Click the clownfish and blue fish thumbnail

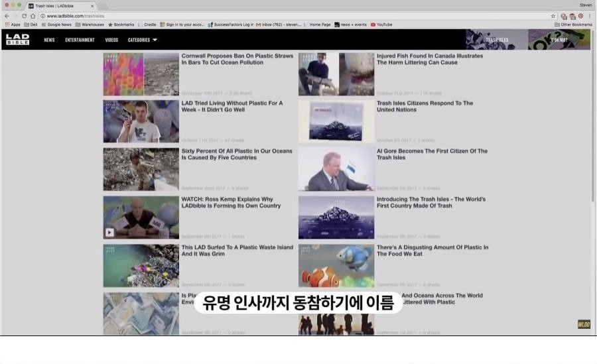tap(336, 266)
